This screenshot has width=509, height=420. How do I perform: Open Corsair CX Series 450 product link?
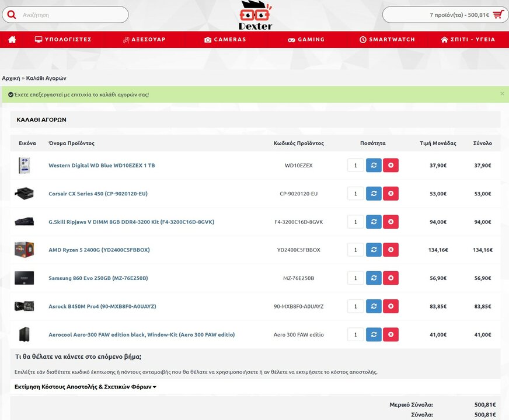98,194
